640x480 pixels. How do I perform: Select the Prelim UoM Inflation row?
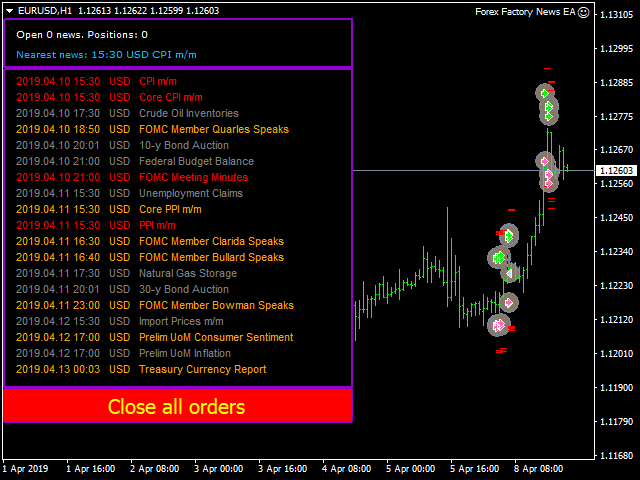[124, 353]
